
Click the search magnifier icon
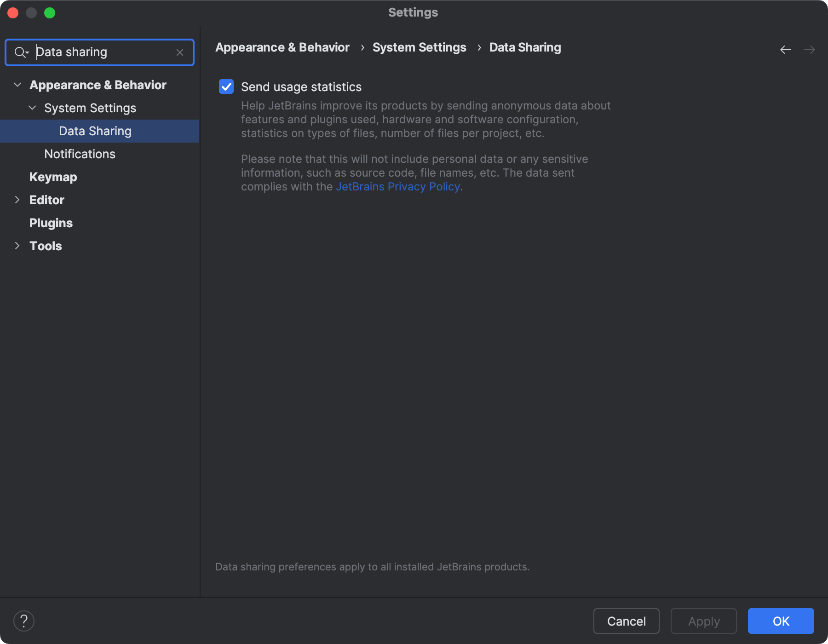19,52
